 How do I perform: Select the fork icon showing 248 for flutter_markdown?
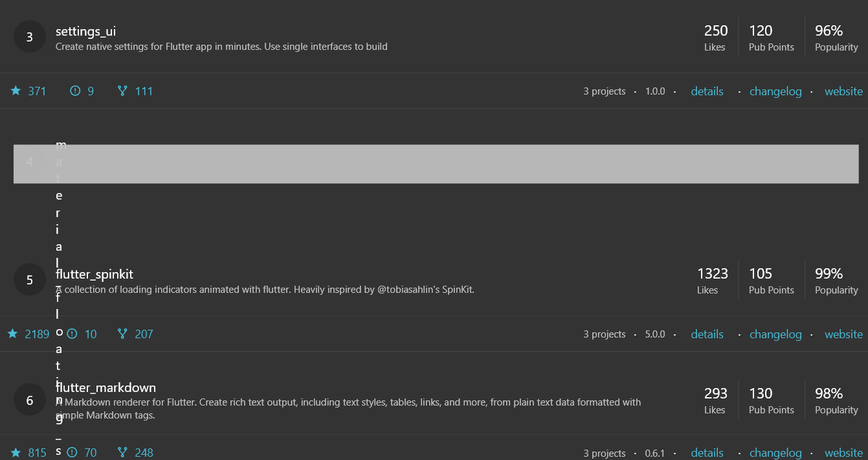pos(122,452)
